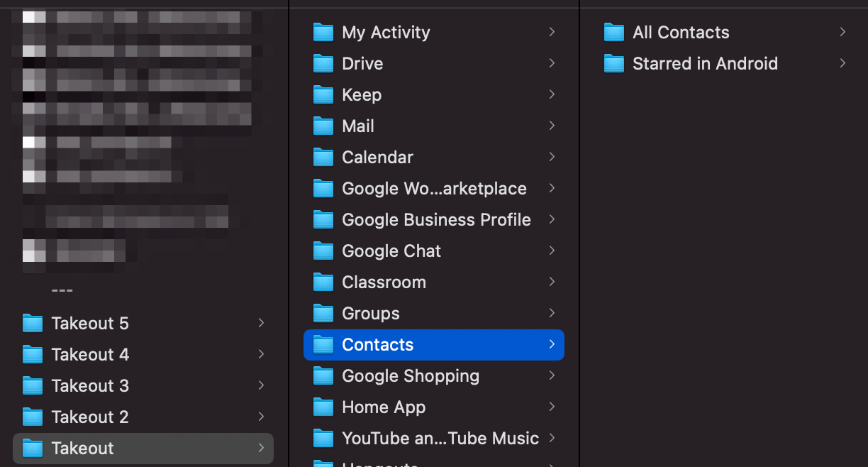Click the My Activity folder icon
The width and height of the screenshot is (868, 467).
pos(323,33)
